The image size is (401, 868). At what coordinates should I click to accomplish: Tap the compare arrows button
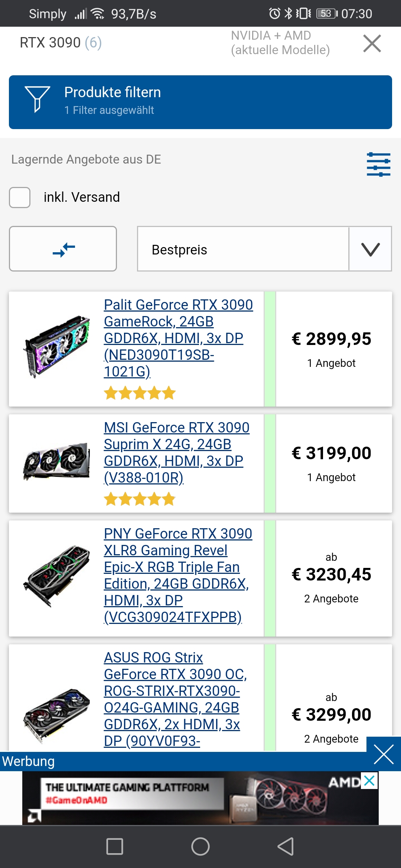pyautogui.click(x=63, y=249)
